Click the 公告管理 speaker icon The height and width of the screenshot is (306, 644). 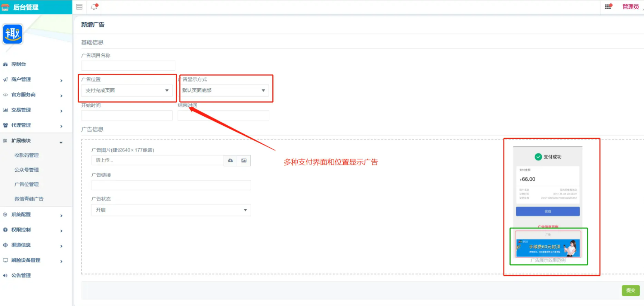pyautogui.click(x=5, y=275)
